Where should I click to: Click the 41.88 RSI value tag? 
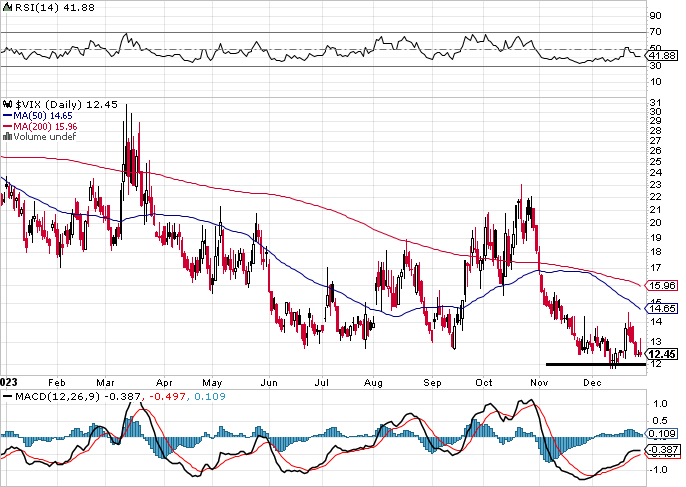(662, 56)
